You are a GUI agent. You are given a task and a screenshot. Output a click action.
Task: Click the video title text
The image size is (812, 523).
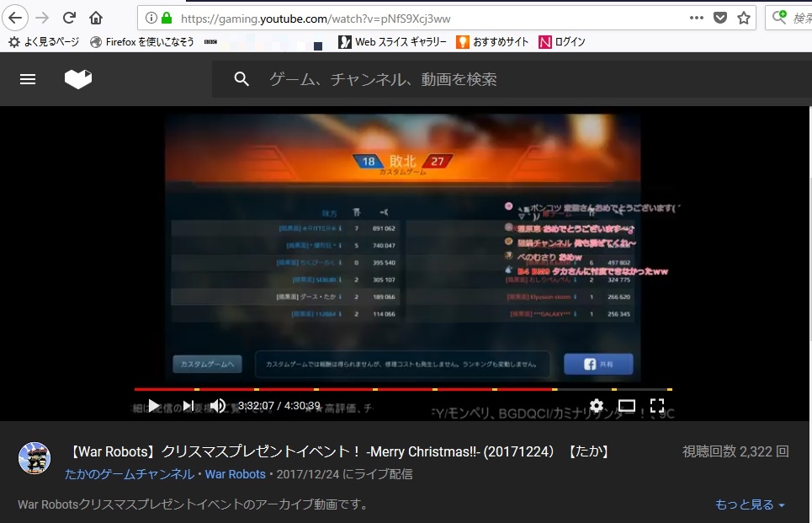click(x=338, y=451)
